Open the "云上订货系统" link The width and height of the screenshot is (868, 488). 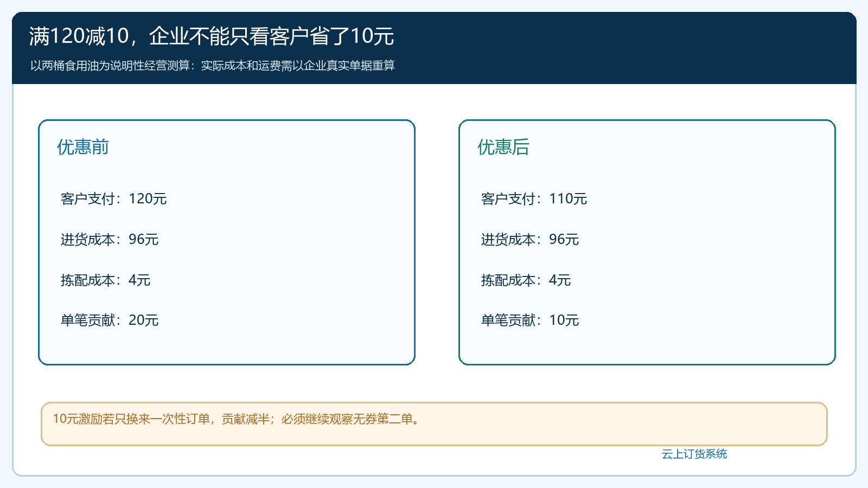tap(694, 454)
